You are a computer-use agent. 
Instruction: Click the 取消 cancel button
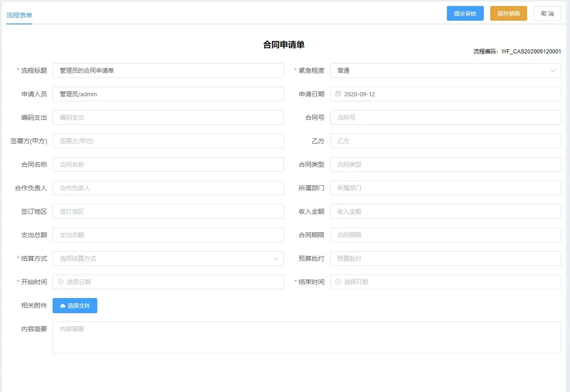pyautogui.click(x=547, y=13)
